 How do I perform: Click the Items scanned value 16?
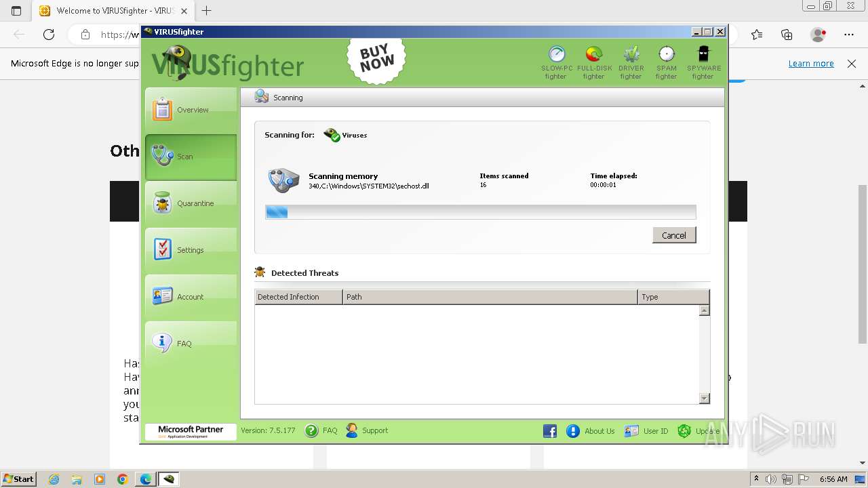coord(484,185)
